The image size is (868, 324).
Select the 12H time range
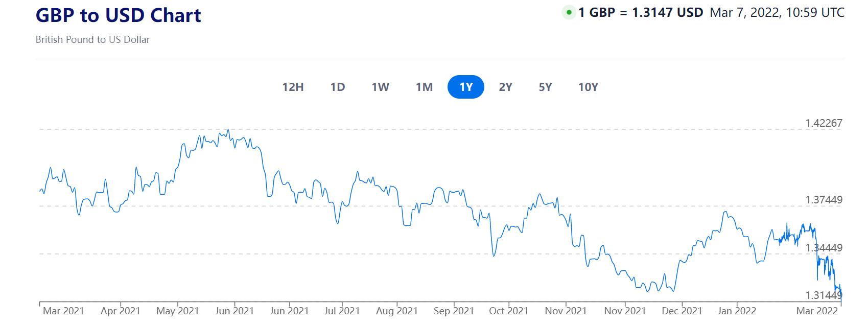coord(293,87)
